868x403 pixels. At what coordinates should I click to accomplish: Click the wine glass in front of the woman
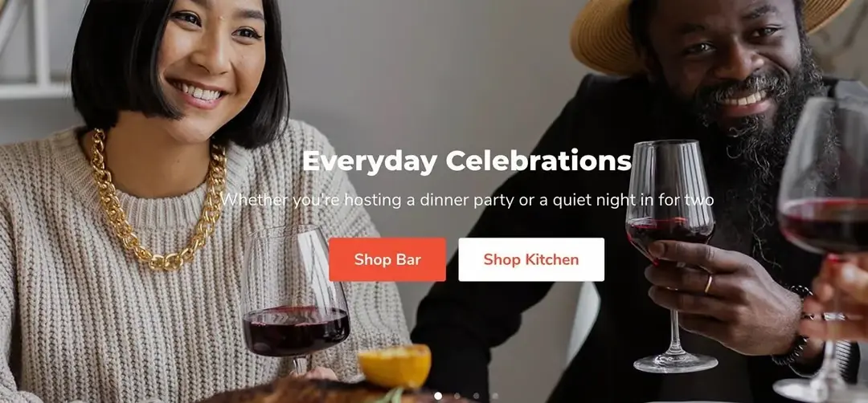(x=295, y=299)
